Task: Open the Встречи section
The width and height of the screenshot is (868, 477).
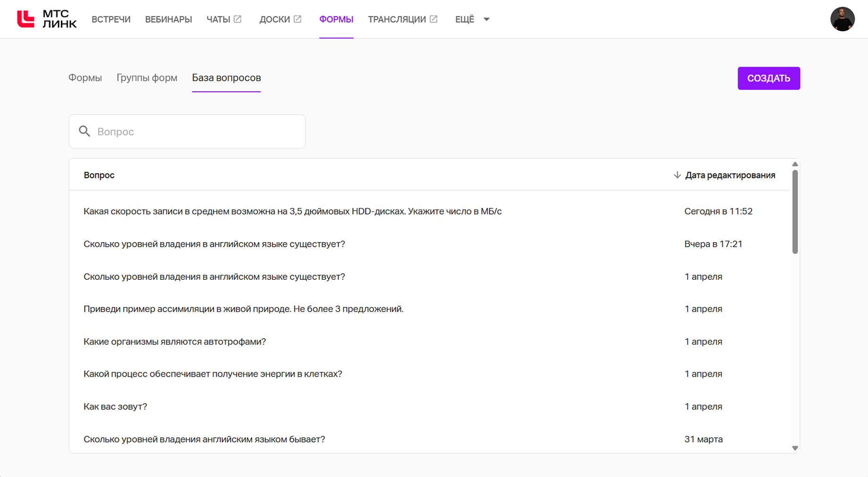Action: (111, 19)
